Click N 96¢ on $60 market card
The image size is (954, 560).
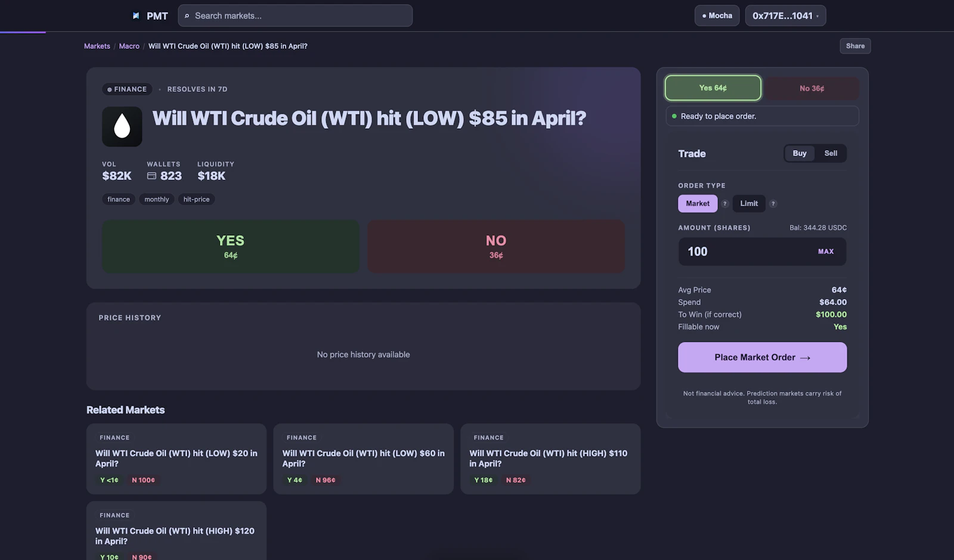[326, 480]
